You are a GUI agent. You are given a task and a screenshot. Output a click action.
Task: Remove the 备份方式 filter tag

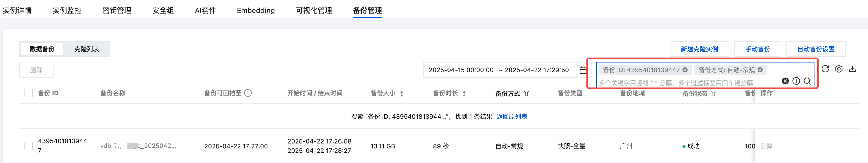coord(760,70)
